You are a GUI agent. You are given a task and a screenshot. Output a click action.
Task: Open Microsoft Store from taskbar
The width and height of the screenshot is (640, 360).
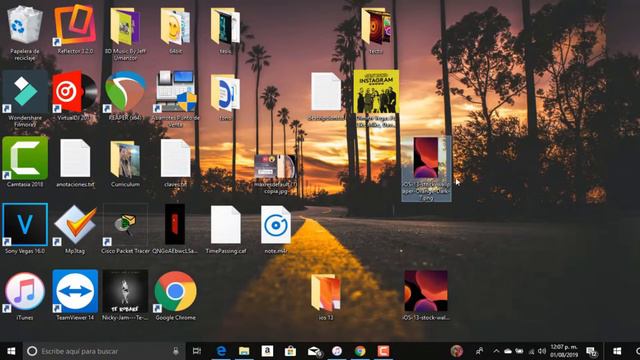click(x=291, y=351)
